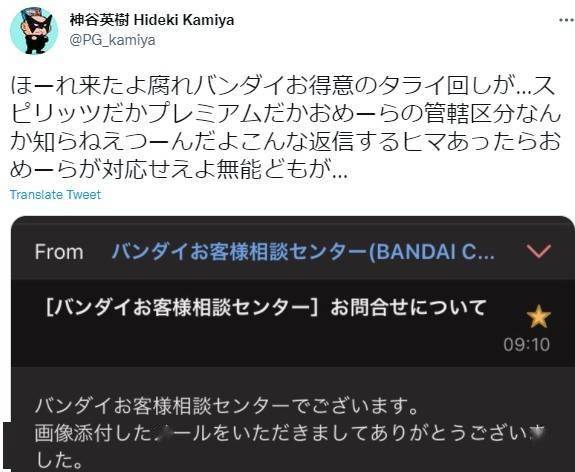
Task: Click the tweet line starting ピリッツだか
Action: pyautogui.click(x=285, y=114)
